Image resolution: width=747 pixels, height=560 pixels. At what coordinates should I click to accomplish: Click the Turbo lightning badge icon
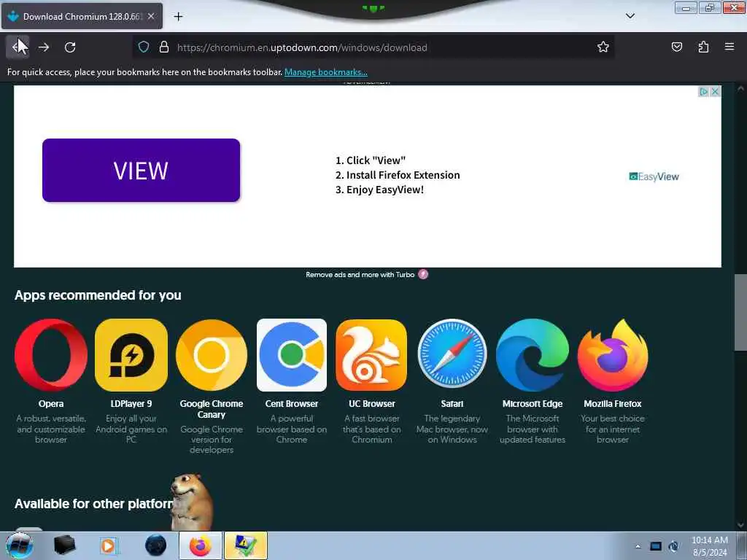423,274
